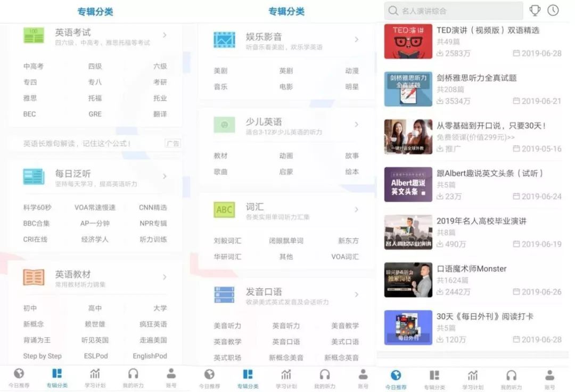Click the 发音口语 blue stacked icon
The width and height of the screenshot is (575, 392).
click(225, 295)
